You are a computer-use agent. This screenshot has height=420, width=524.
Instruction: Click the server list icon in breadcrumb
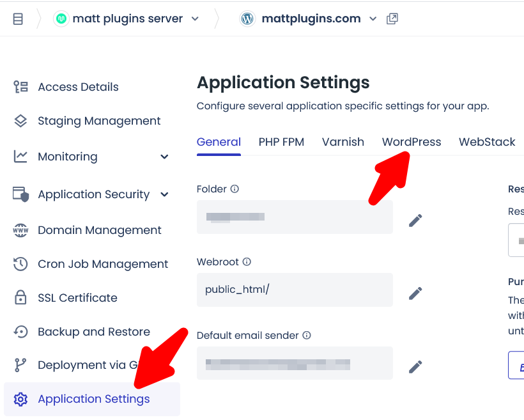click(18, 19)
